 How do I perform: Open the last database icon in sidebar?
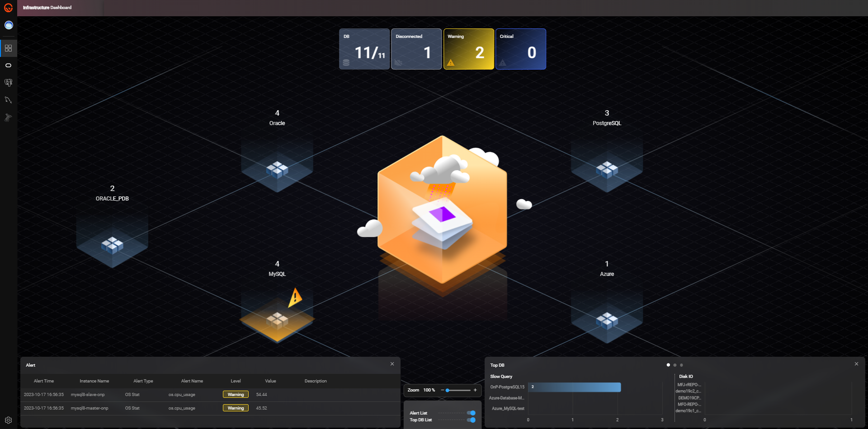8,117
